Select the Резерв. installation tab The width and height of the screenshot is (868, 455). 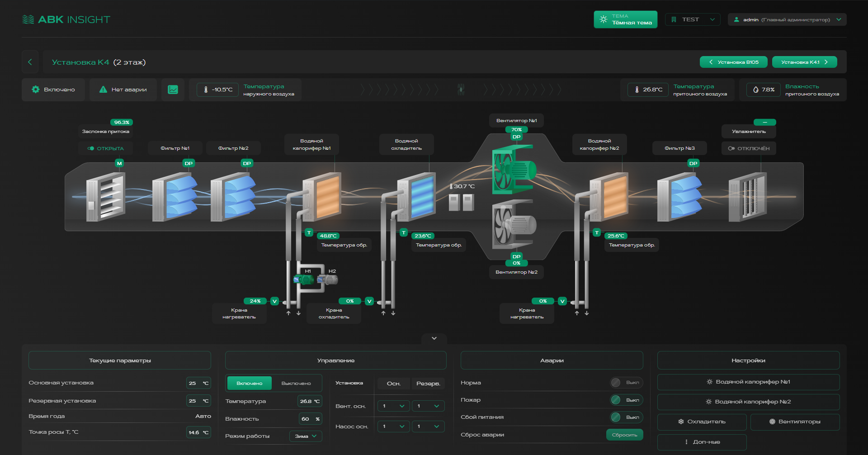click(428, 384)
